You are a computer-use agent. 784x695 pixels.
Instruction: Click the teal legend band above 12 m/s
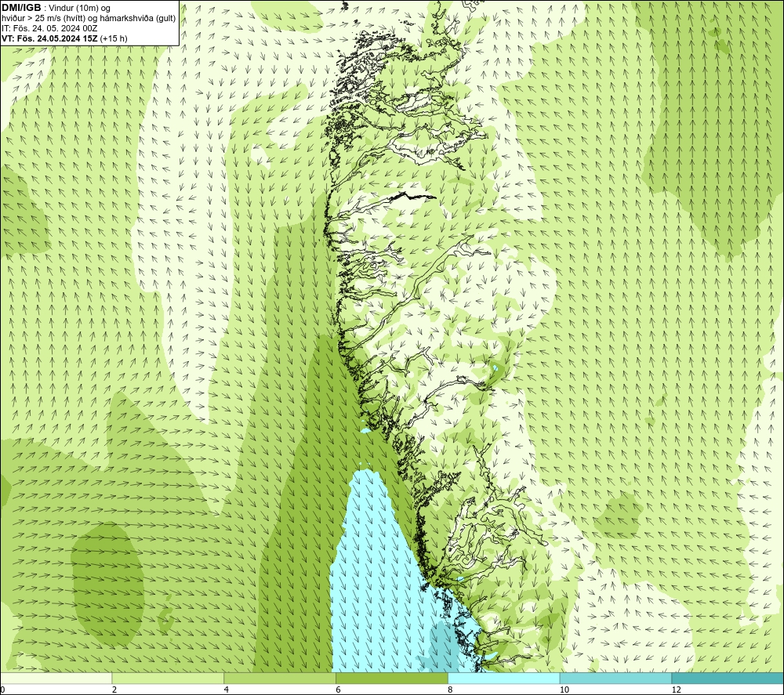coord(728,679)
